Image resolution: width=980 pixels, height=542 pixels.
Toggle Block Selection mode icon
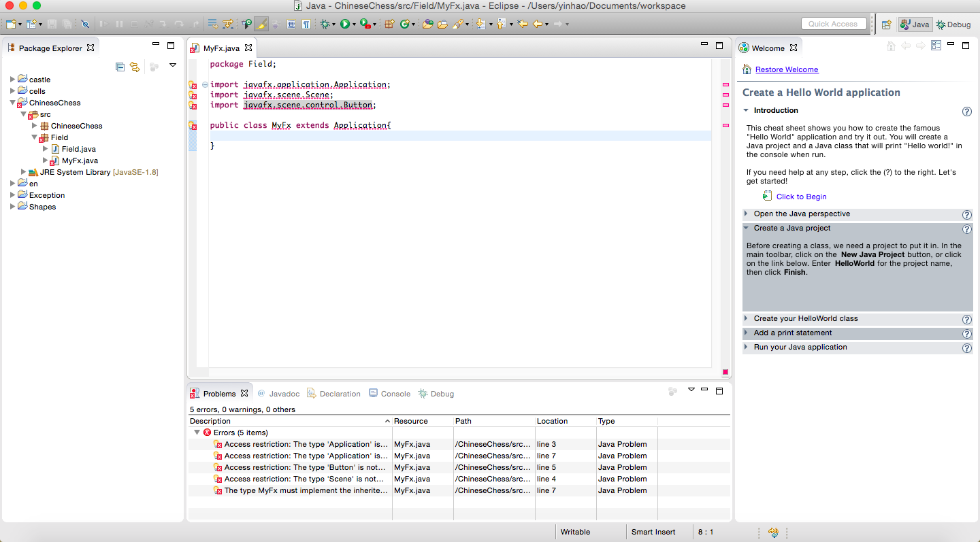pos(291,24)
